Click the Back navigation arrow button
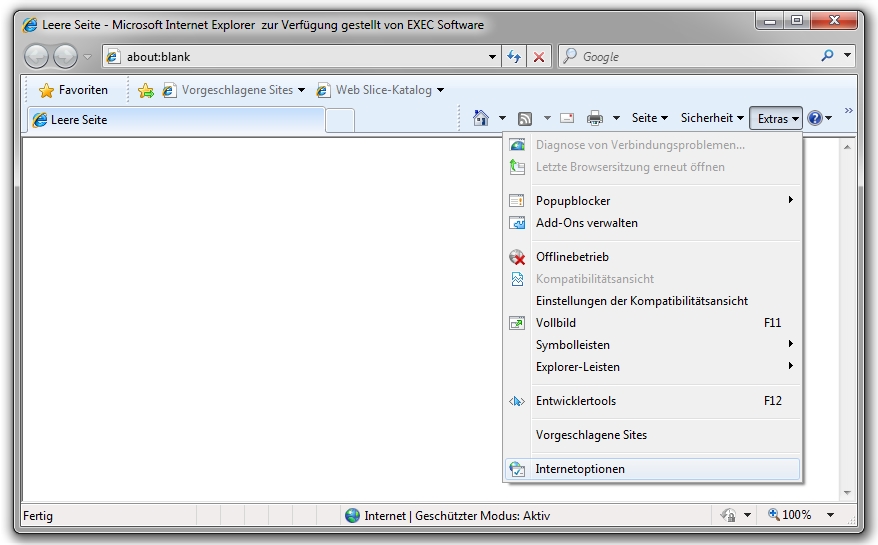The image size is (878, 545). coord(37,57)
